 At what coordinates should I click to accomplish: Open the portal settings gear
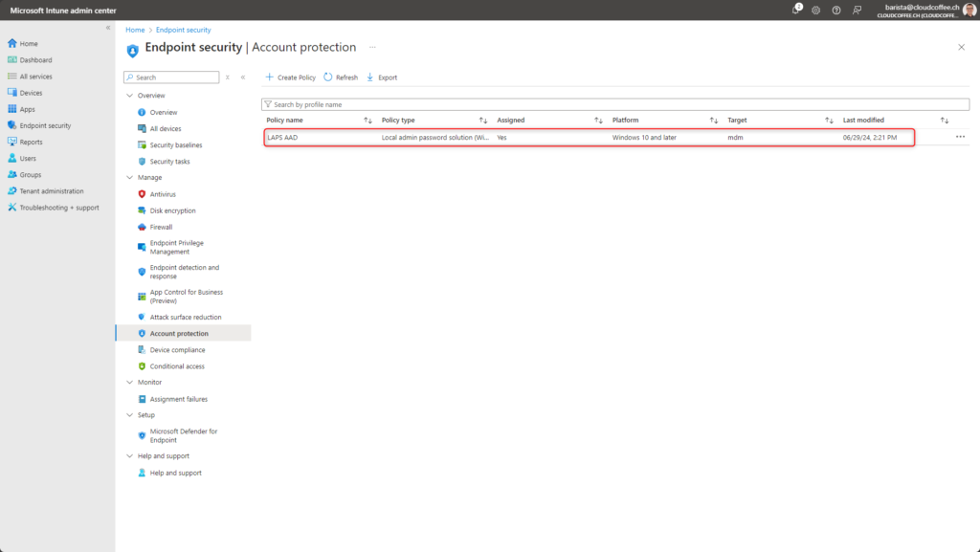[817, 10]
